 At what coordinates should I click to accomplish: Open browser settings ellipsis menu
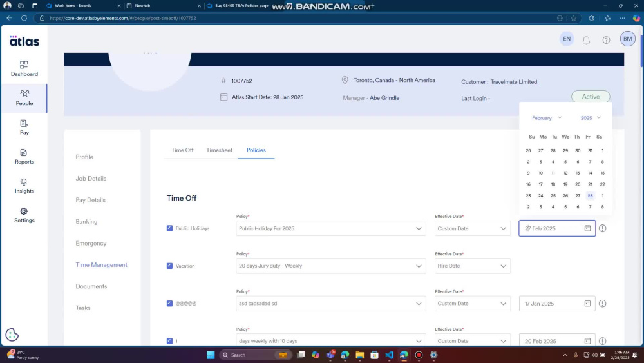point(623,18)
